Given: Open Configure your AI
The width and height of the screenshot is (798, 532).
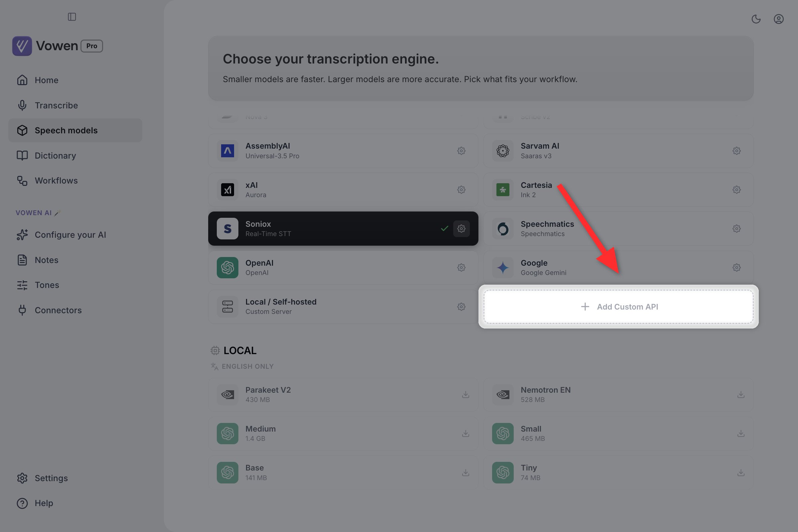Looking at the screenshot, I should tap(75, 235).
